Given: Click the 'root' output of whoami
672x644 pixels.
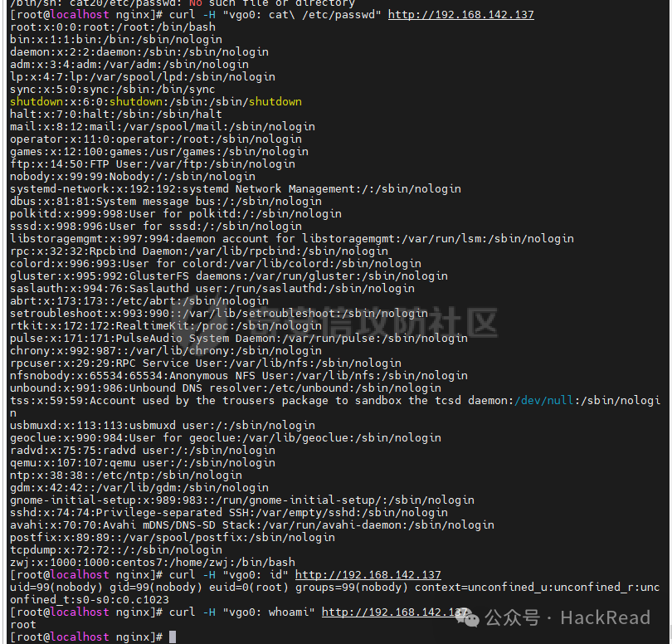Looking at the screenshot, I should pyautogui.click(x=23, y=624).
